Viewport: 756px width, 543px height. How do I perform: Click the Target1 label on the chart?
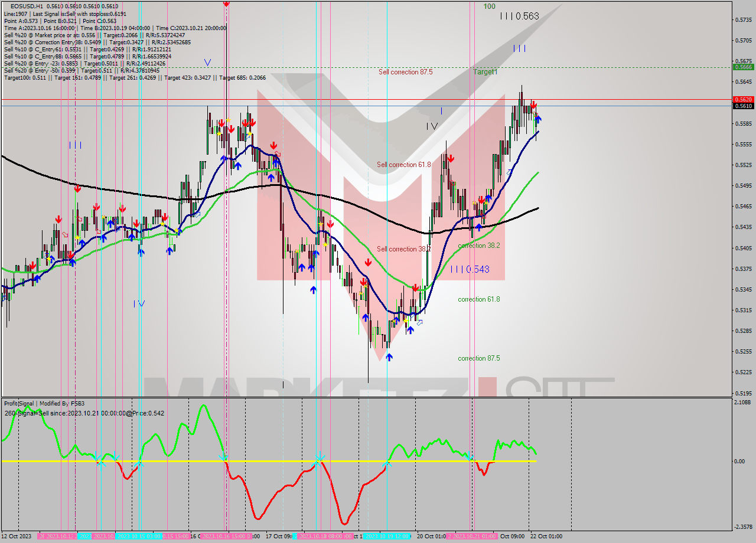tap(486, 72)
